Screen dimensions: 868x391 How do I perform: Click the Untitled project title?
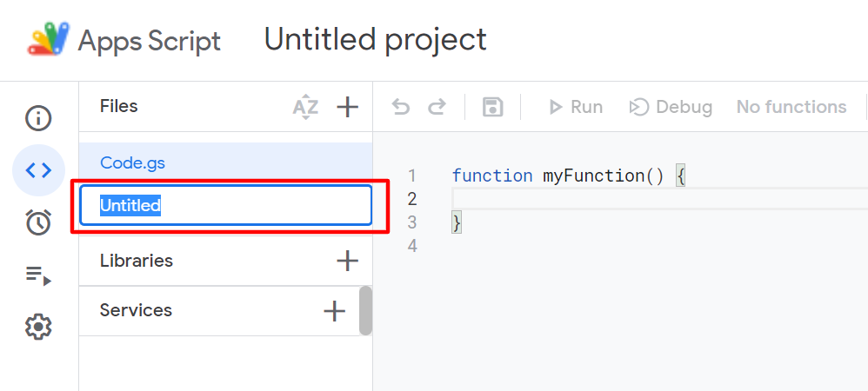[376, 40]
